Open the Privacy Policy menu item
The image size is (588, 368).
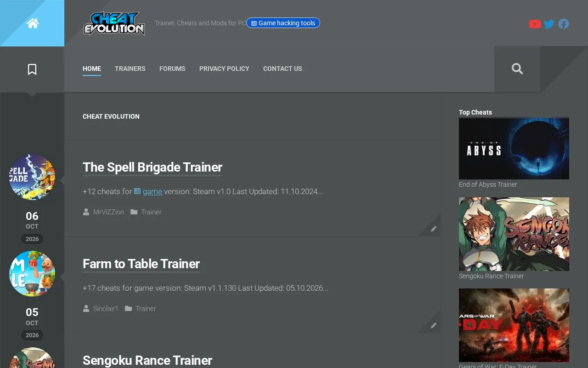[x=224, y=69]
